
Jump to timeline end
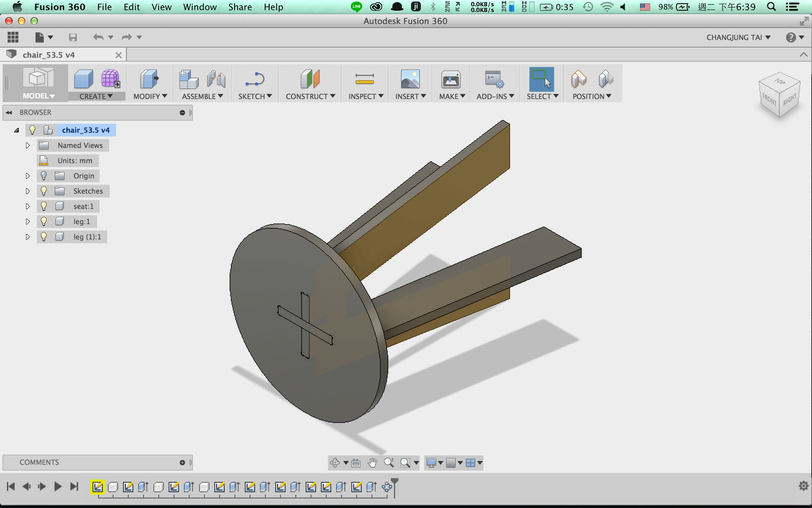74,486
